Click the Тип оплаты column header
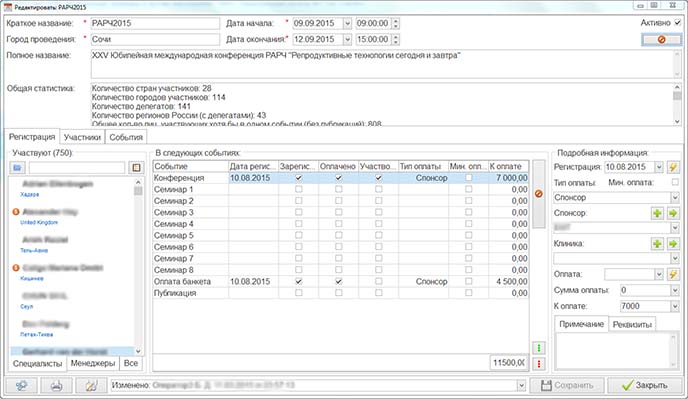This screenshot has height=399, width=688. click(x=423, y=166)
